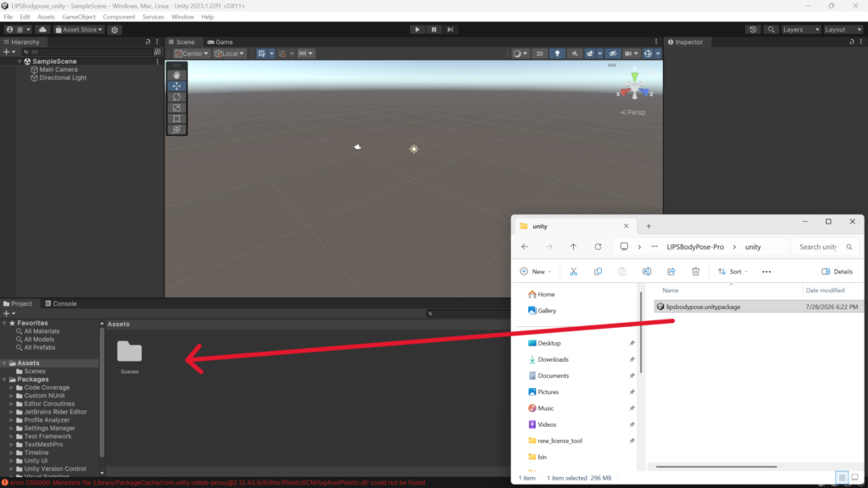Image resolution: width=868 pixels, height=488 pixels.
Task: Click the Delete trash icon in File Explorer
Action: click(695, 272)
